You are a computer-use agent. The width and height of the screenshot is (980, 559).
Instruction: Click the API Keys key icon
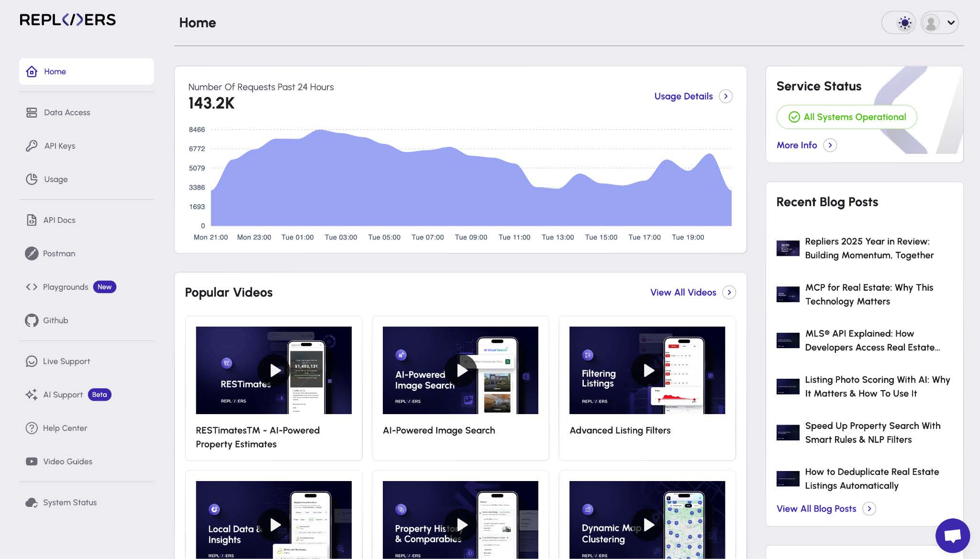tap(32, 146)
